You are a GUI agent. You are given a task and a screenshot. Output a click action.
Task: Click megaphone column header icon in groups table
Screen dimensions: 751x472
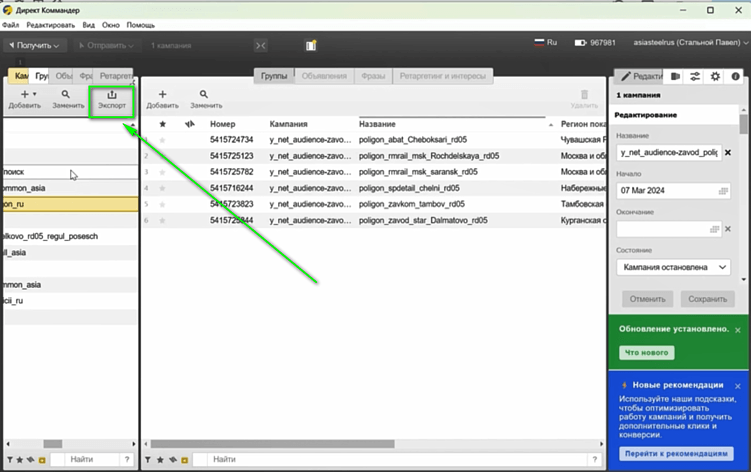click(190, 124)
